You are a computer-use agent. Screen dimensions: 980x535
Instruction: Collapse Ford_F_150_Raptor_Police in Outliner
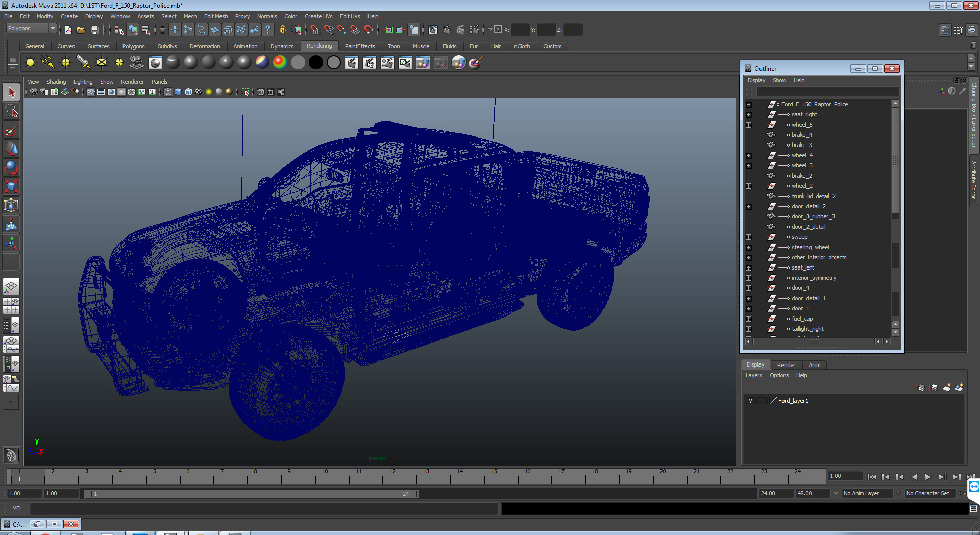(x=749, y=104)
